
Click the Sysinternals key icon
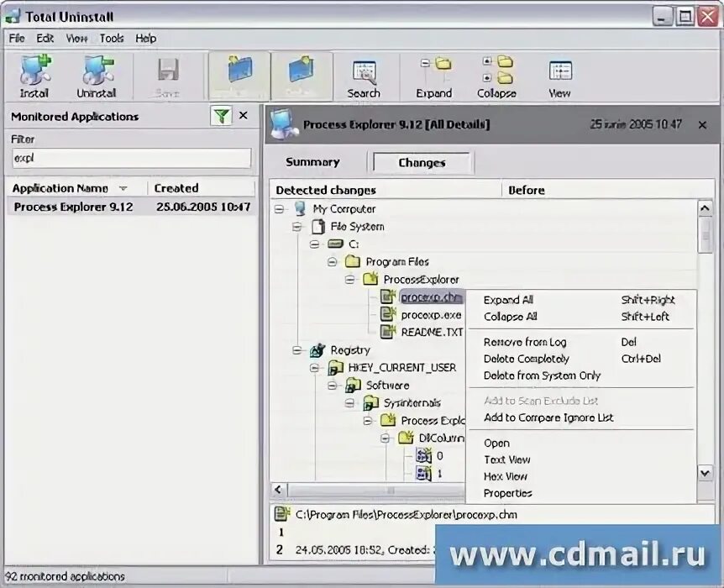pos(370,403)
